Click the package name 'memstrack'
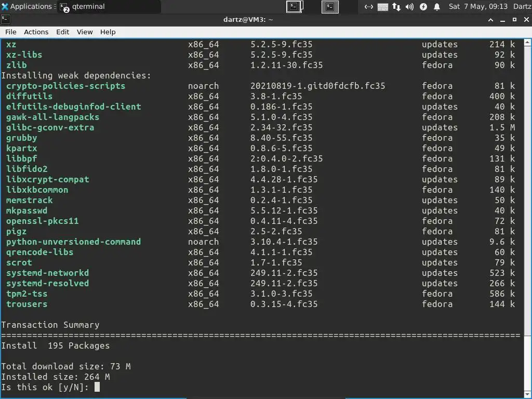532x399 pixels. (x=29, y=200)
